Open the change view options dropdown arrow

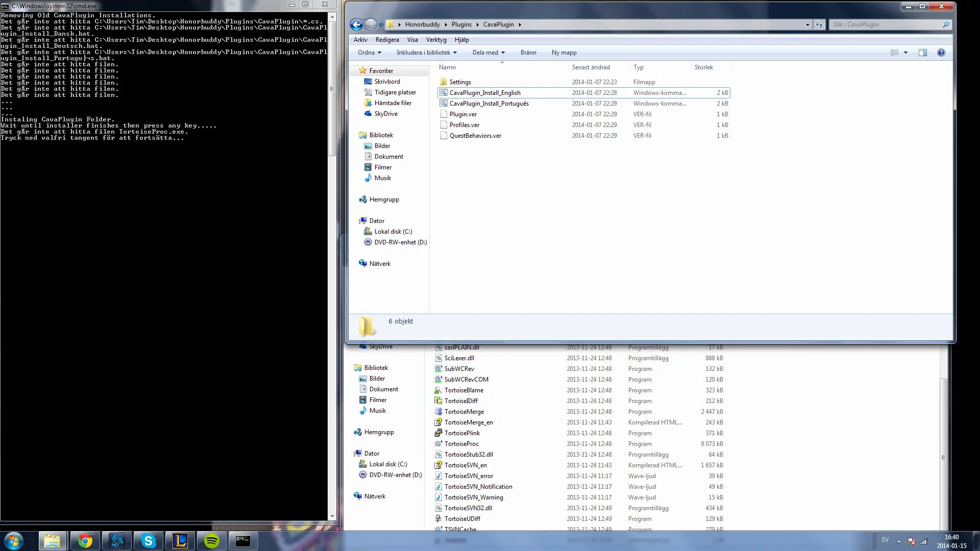click(x=905, y=53)
